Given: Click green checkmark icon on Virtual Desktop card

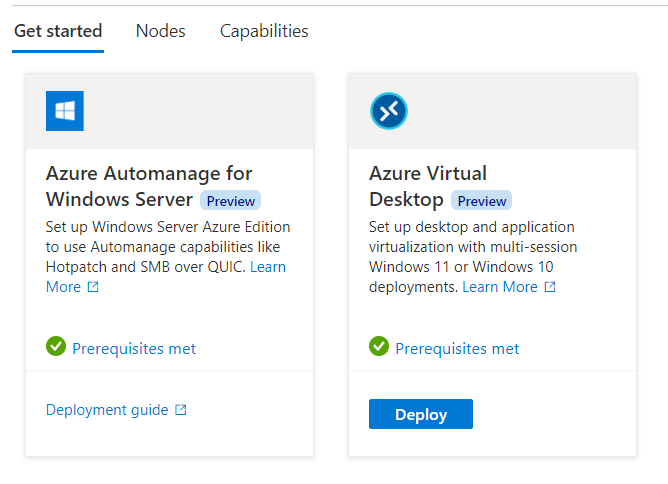Looking at the screenshot, I should pyautogui.click(x=379, y=346).
